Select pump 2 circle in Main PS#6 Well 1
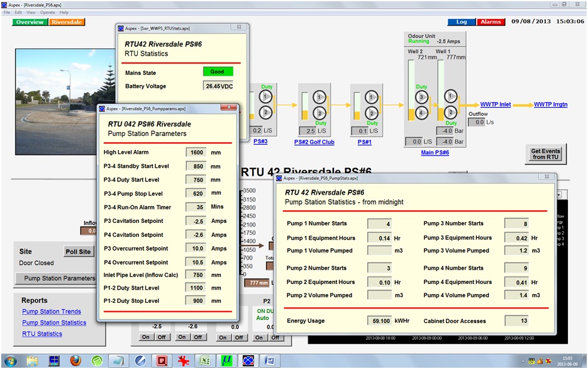The width and height of the screenshot is (588, 369). [450, 112]
